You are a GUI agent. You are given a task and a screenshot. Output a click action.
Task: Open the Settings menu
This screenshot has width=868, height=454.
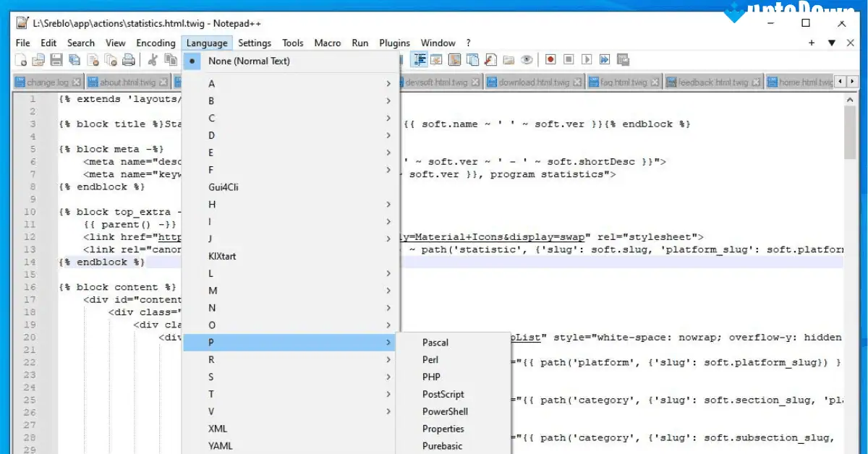[255, 43]
